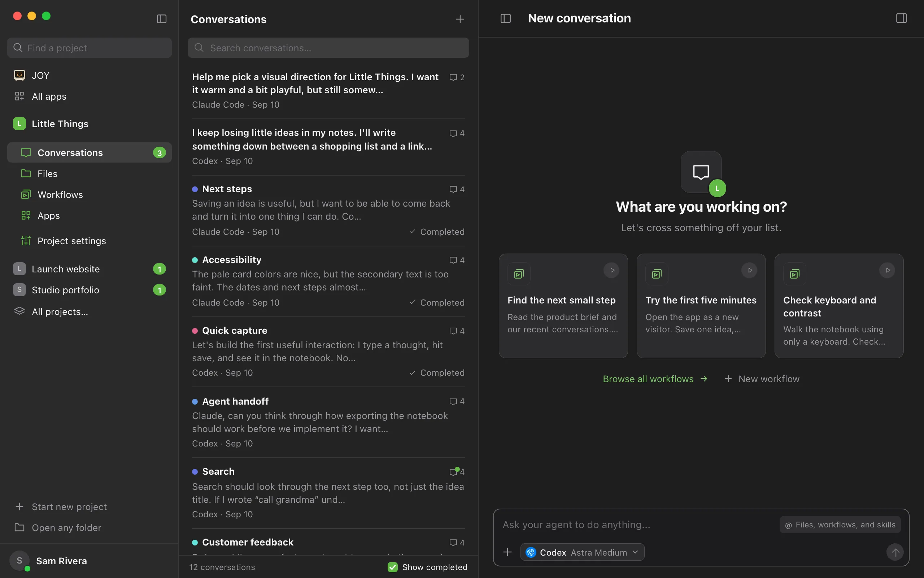The height and width of the screenshot is (578, 924).
Task: Add a new conversation with plus icon
Action: [x=460, y=19]
